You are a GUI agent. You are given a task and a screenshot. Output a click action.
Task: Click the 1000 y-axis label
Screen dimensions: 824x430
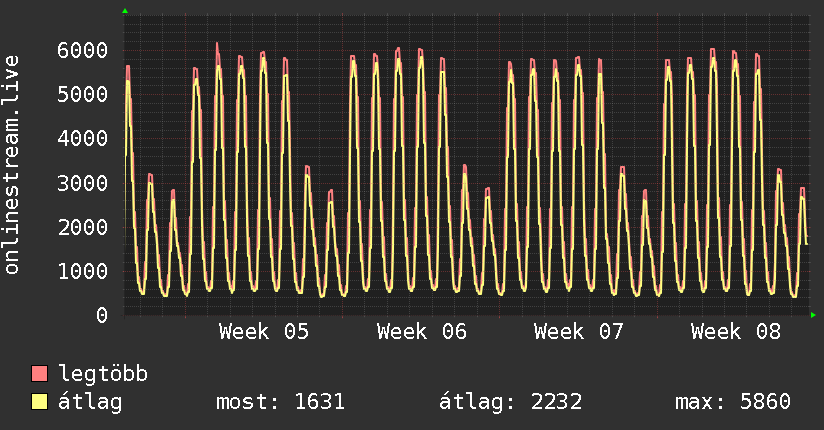coord(81,271)
